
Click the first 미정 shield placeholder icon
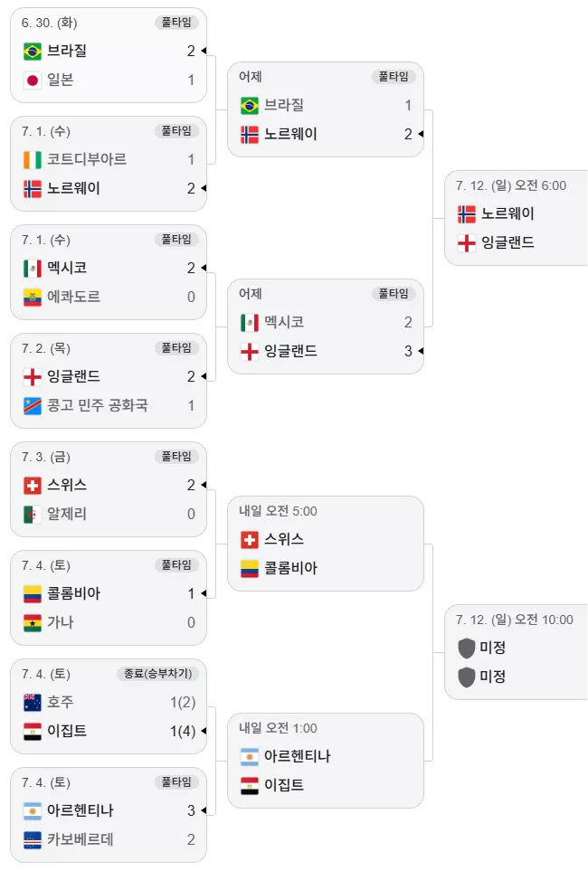(466, 648)
